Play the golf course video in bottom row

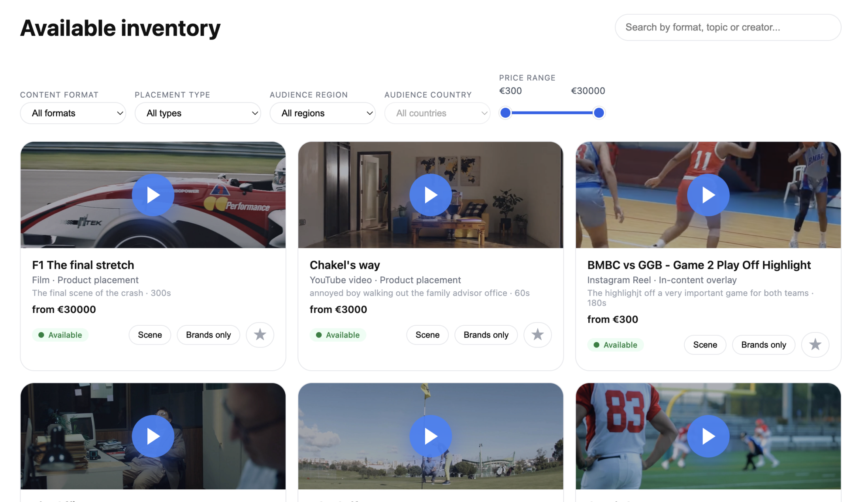[x=430, y=436]
